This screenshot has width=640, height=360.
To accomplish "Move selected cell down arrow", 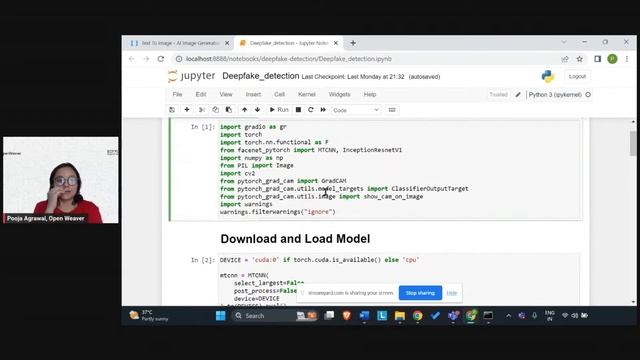I will [x=257, y=110].
